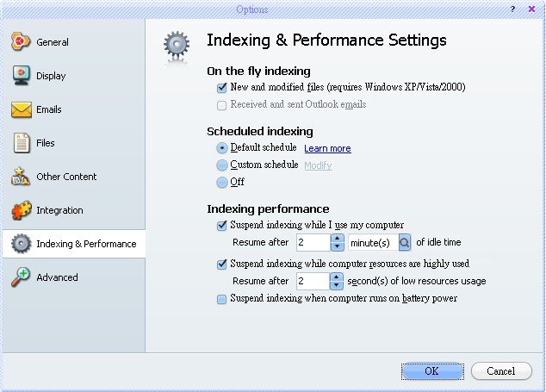This screenshot has height=392, width=546.
Task: Open the General settings icon
Action: tap(21, 42)
